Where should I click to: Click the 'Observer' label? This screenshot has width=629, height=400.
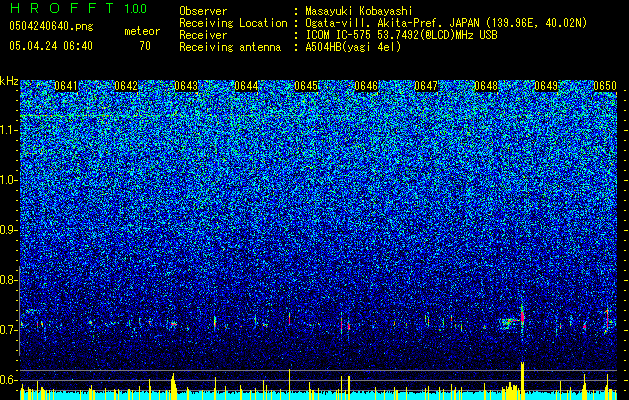203,11
